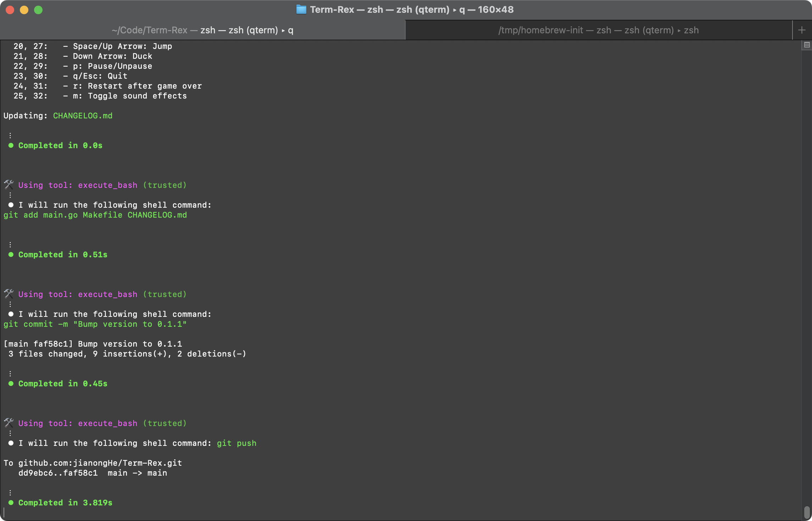Click the hammer icon above git push
The height and width of the screenshot is (521, 812).
[x=9, y=423]
